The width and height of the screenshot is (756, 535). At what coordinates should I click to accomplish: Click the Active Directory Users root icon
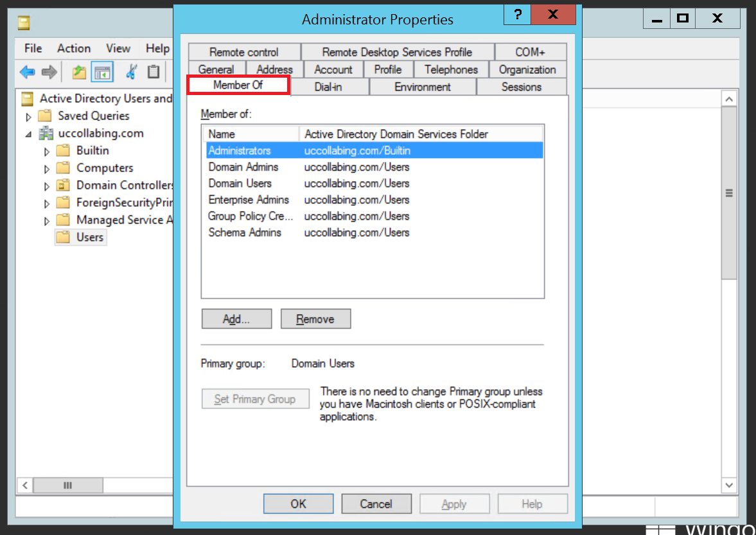[28, 99]
